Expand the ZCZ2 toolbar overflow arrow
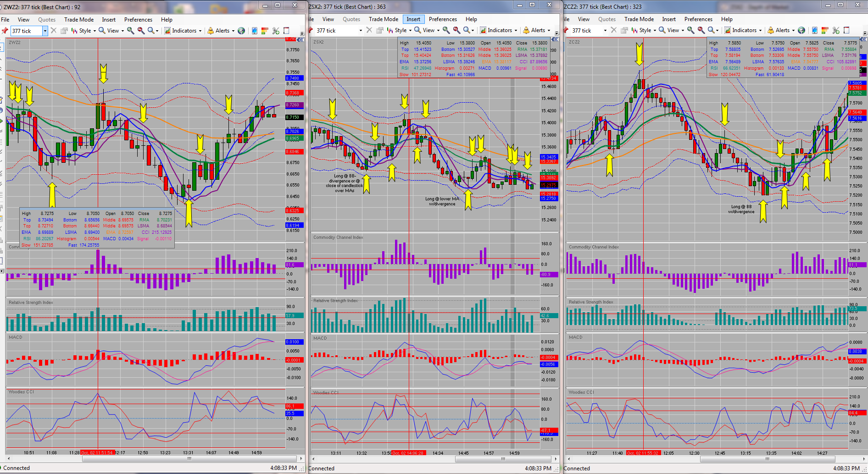 (865, 33)
